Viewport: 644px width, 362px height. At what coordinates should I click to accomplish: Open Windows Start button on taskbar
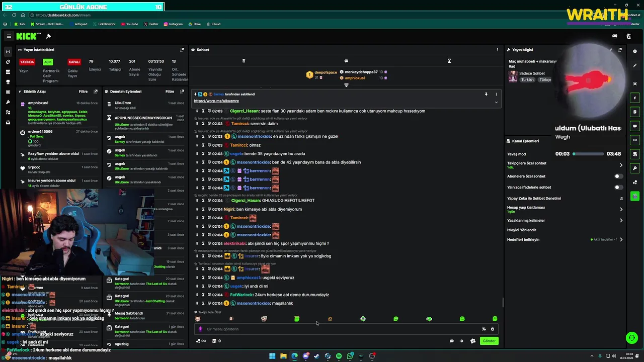[272, 356]
